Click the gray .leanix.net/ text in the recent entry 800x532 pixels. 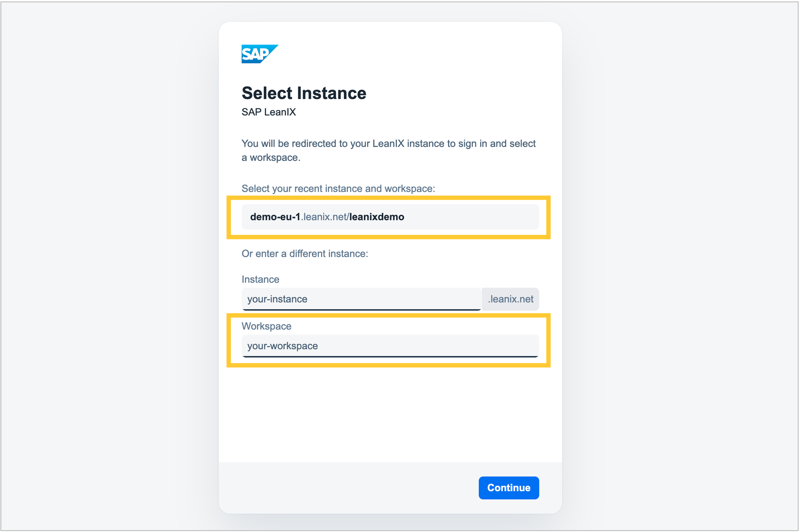tap(325, 217)
